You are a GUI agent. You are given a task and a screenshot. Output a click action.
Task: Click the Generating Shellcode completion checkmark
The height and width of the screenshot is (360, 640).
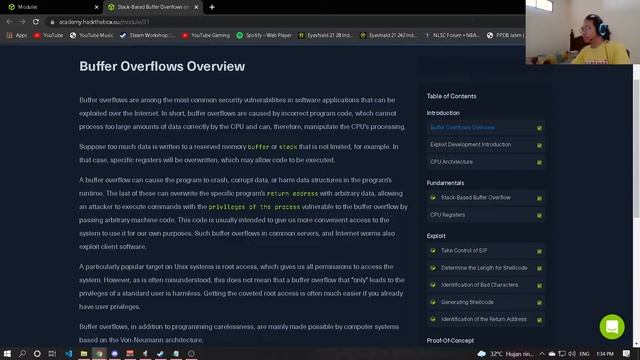point(539,303)
